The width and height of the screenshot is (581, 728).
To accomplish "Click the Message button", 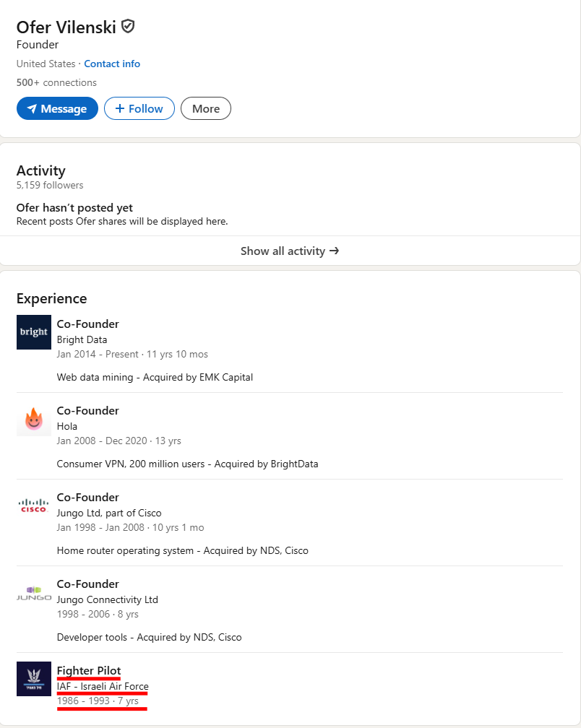I will coord(57,108).
